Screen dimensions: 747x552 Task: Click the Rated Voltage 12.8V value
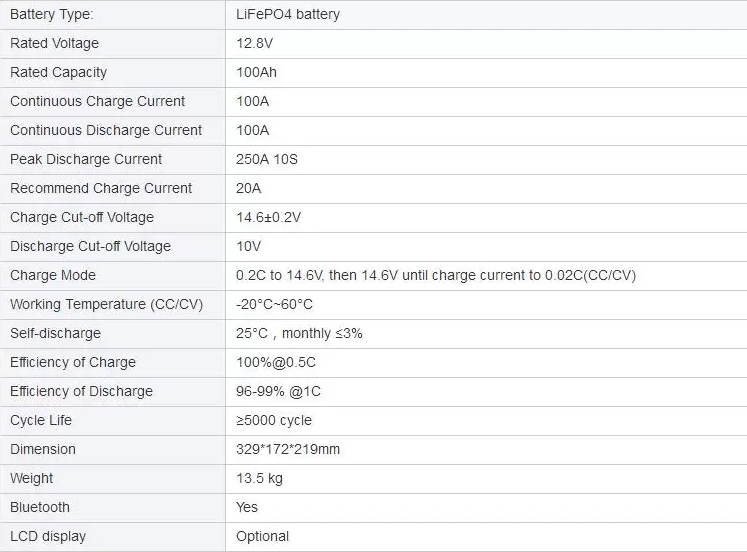[x=254, y=43]
